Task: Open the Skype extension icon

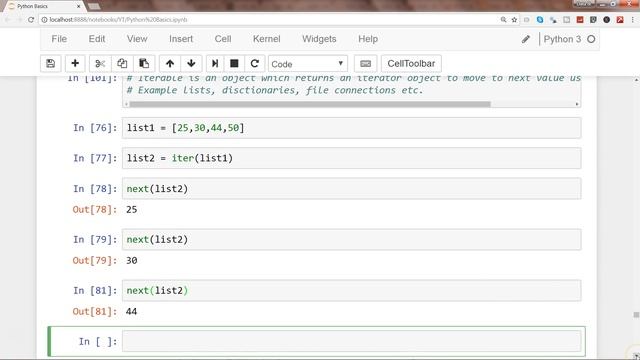Action: [540, 20]
